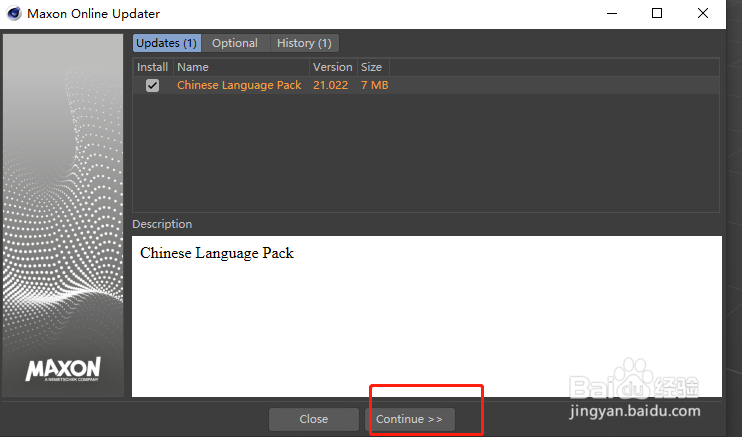The width and height of the screenshot is (742, 437).
Task: Sort by the Size column header
Action: (x=373, y=67)
